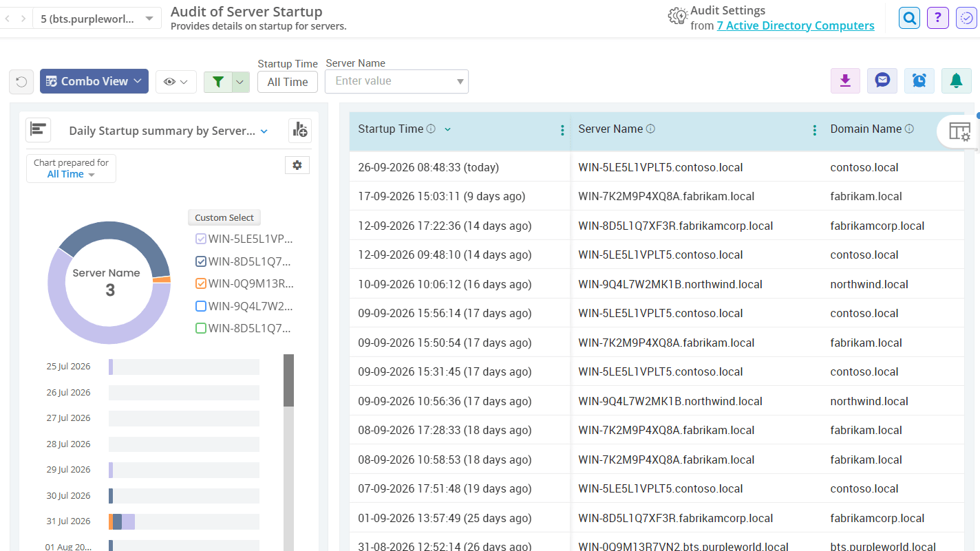Image resolution: width=980 pixels, height=551 pixels.
Task: Check the WIN-9Q4L7W2 legend checkbox
Action: click(x=201, y=306)
